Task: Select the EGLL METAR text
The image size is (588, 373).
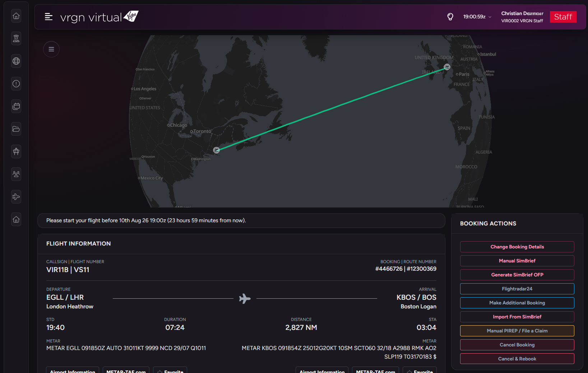Action: [x=126, y=348]
